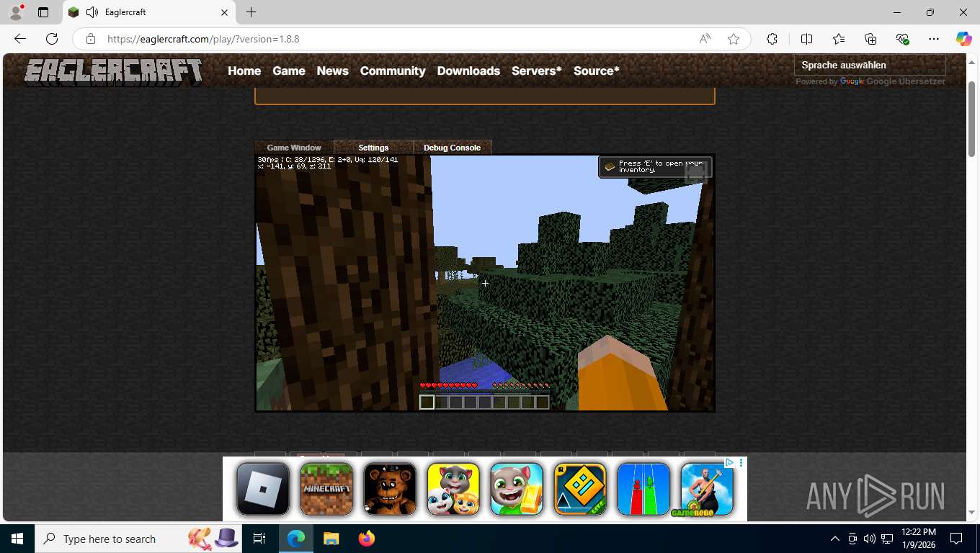The height and width of the screenshot is (553, 980).
Task: Toggle Split screen icon
Action: (806, 39)
